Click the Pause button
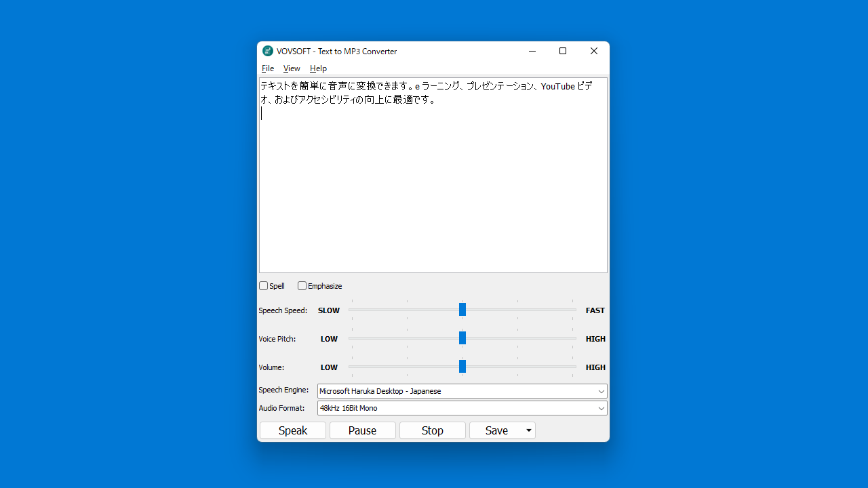 [363, 430]
